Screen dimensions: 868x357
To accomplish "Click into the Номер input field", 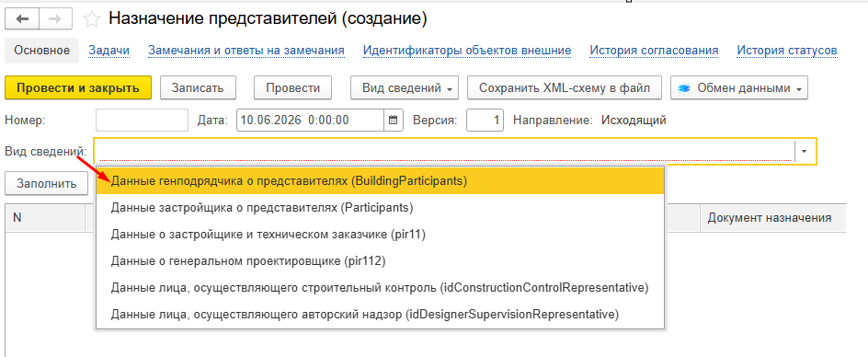I will 143,120.
